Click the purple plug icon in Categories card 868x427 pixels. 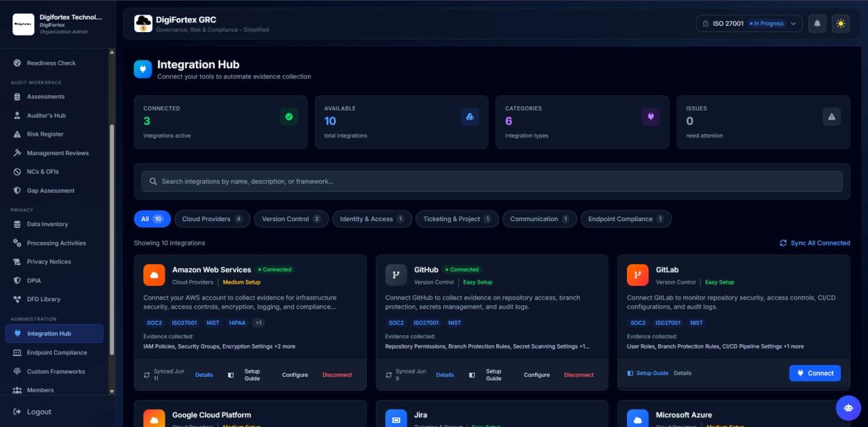pyautogui.click(x=650, y=117)
